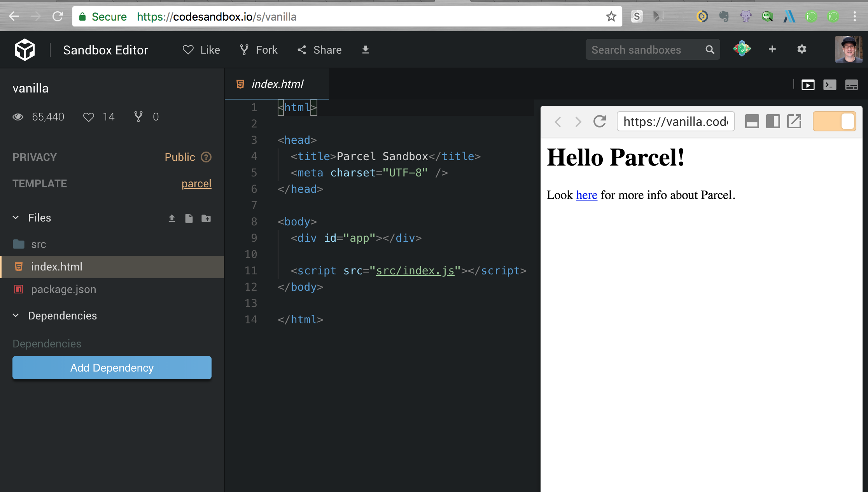Open the Share menu
Image resolution: width=868 pixels, height=492 pixels.
(320, 50)
